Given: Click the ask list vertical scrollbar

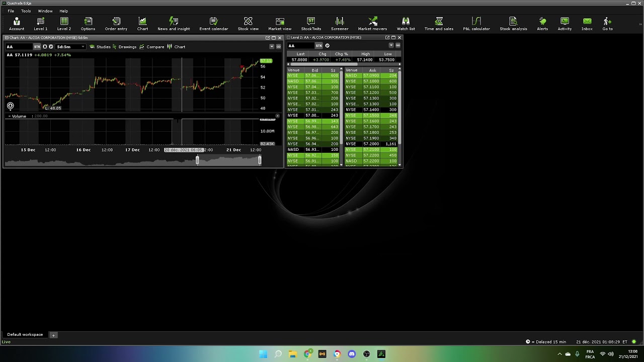Looking at the screenshot, I should (x=399, y=108).
